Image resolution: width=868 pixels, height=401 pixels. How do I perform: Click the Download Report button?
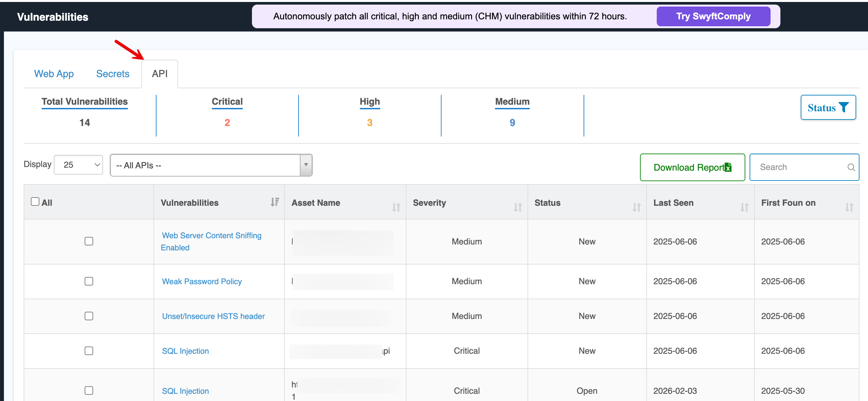[692, 167]
